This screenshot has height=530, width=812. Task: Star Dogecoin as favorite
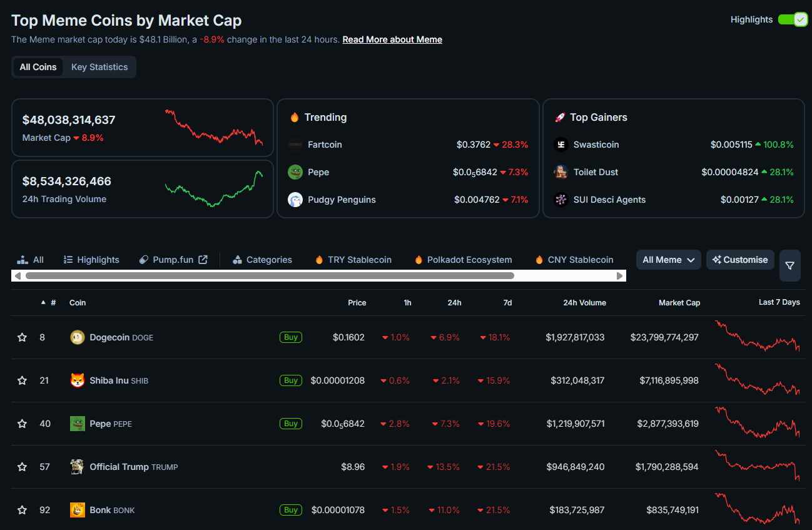click(23, 337)
